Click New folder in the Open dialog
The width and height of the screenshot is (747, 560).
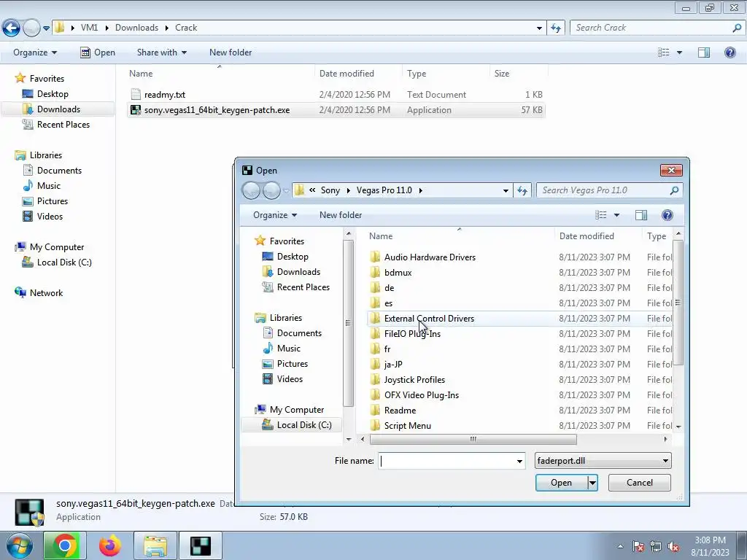pos(341,215)
